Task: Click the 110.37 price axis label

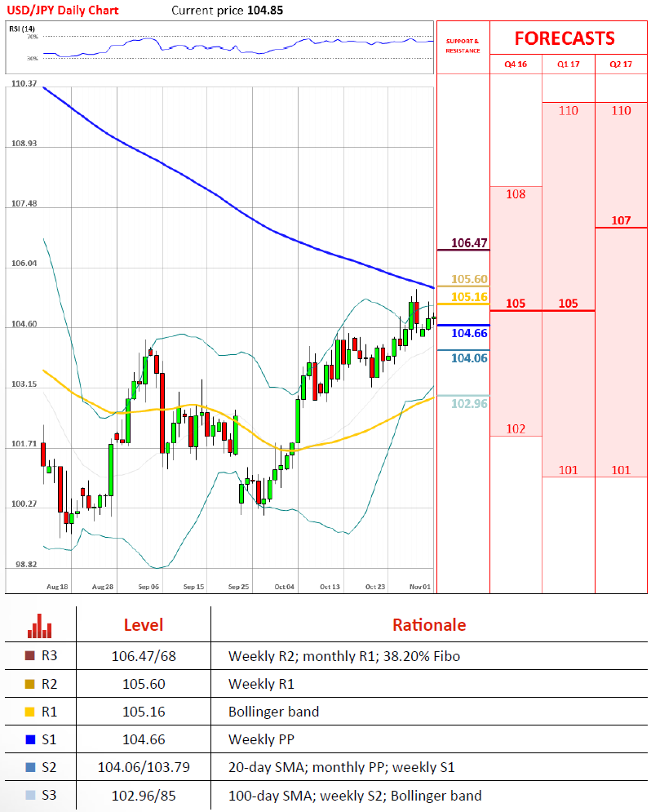Action: pos(24,83)
